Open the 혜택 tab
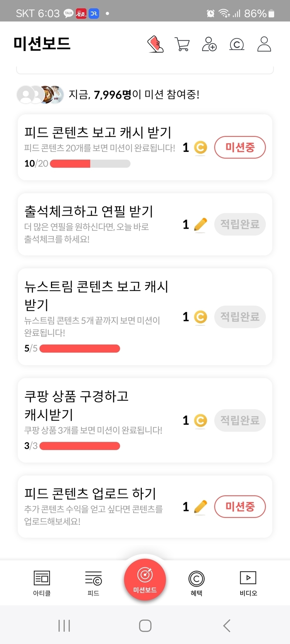 tap(196, 583)
